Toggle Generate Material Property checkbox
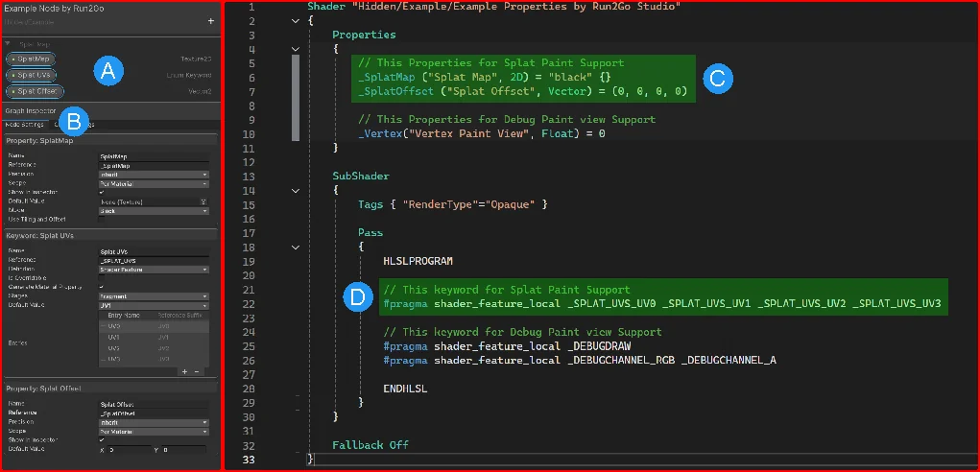 (x=102, y=287)
